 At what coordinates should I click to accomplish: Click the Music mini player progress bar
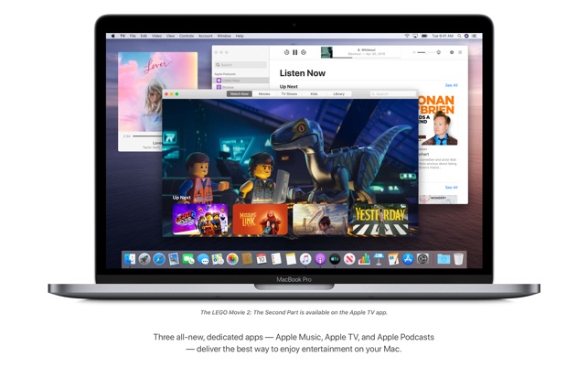[147, 135]
